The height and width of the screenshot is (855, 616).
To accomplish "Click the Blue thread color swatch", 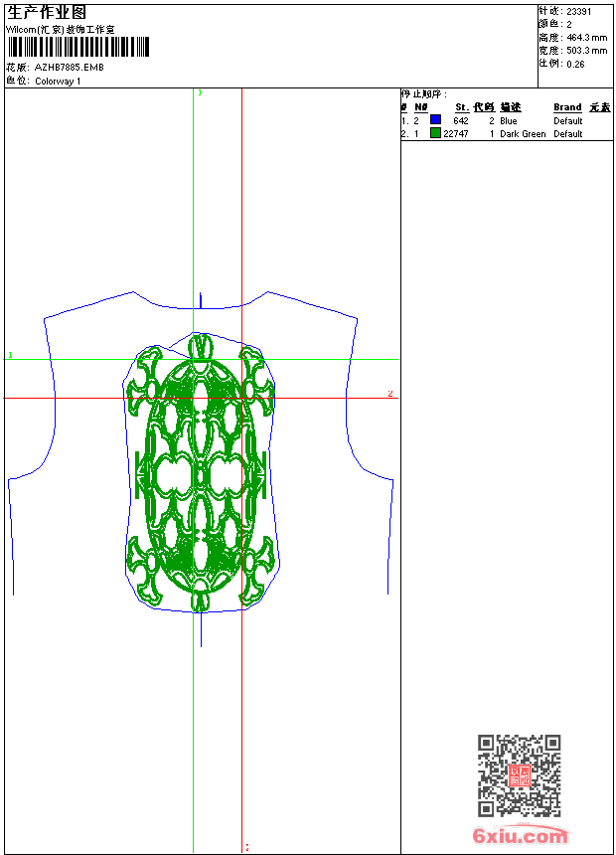I will (x=435, y=120).
